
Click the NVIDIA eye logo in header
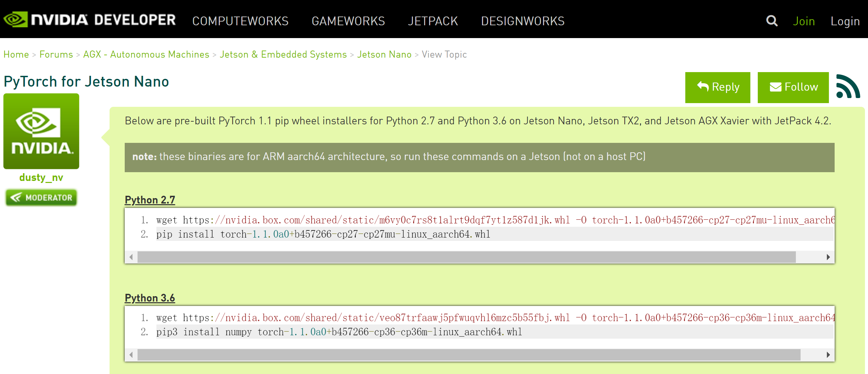click(15, 19)
